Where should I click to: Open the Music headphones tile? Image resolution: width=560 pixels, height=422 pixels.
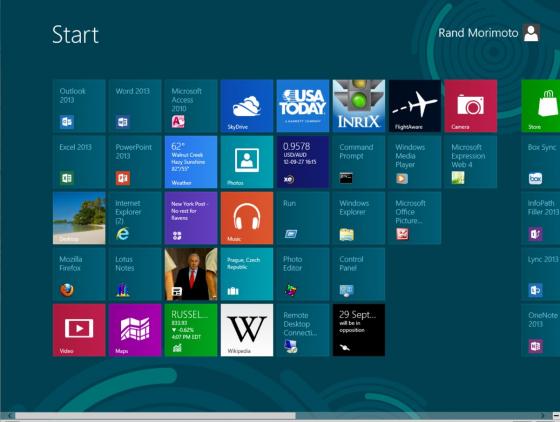click(247, 218)
